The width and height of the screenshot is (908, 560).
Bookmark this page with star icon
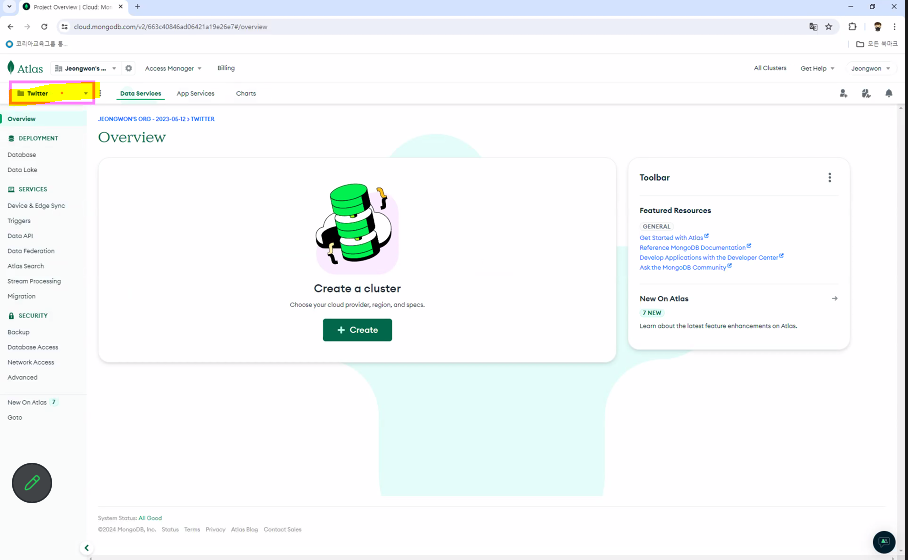[829, 27]
